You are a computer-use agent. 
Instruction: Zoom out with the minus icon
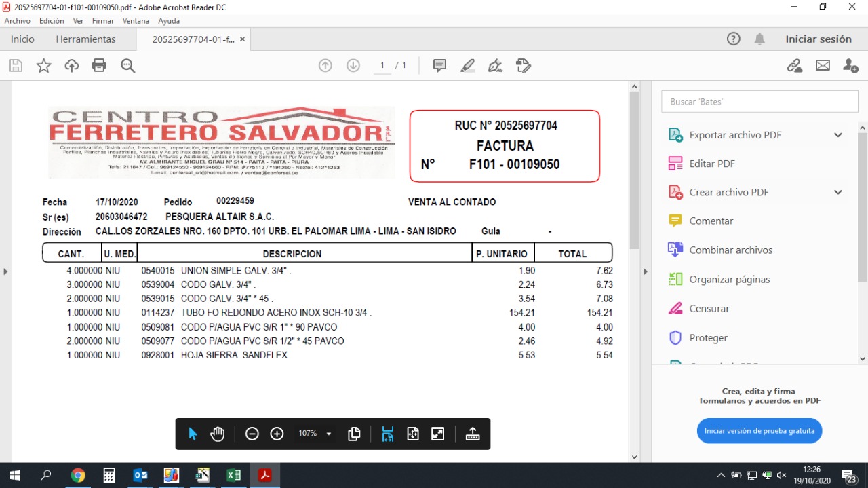(252, 434)
